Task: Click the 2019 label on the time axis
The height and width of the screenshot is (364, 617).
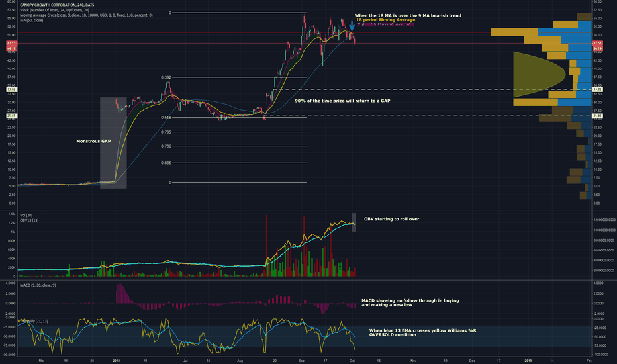Action: click(x=528, y=361)
